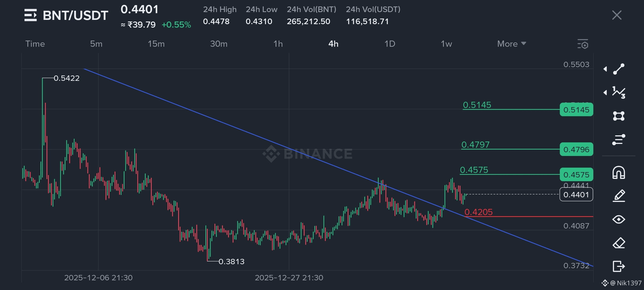Viewport: 644px width, 290px height.
Task: Select the green 0.5145 price tag
Action: 576,110
